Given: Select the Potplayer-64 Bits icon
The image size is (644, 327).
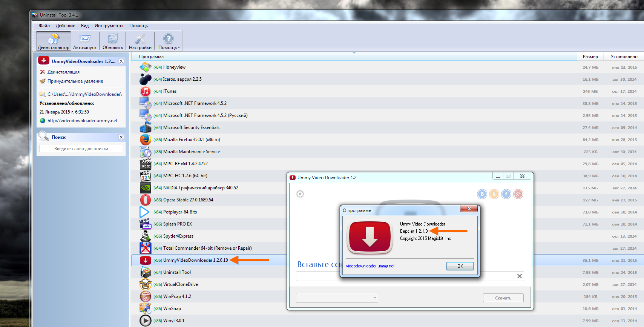Looking at the screenshot, I should tap(145, 212).
